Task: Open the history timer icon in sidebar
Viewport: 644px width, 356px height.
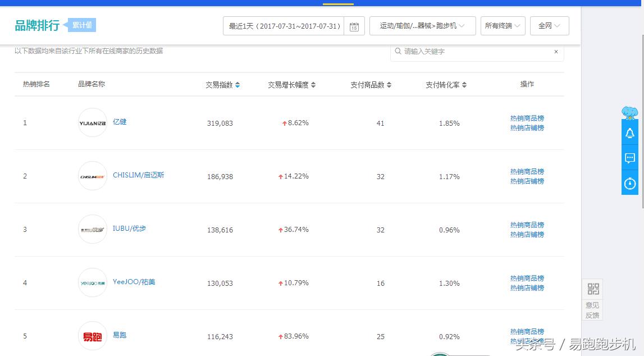Action: click(x=629, y=182)
